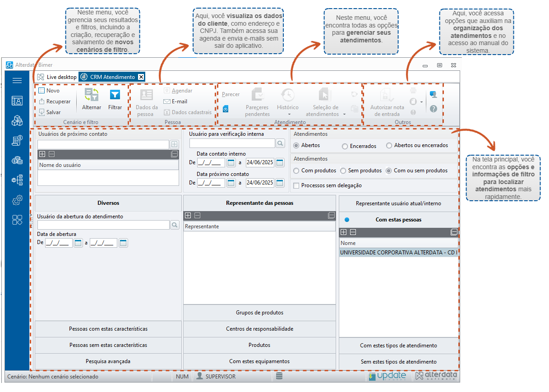549x392 pixels.
Task: Expand the Produtos panel
Action: 260,345
